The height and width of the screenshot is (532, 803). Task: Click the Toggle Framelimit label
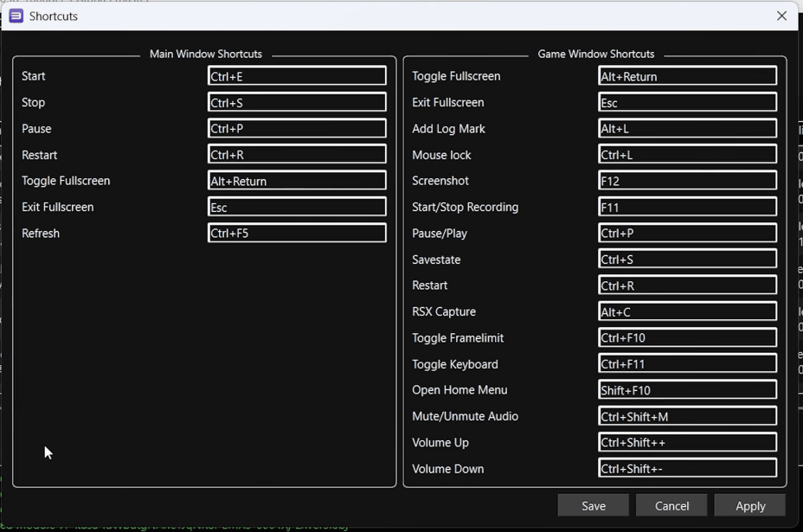(458, 338)
